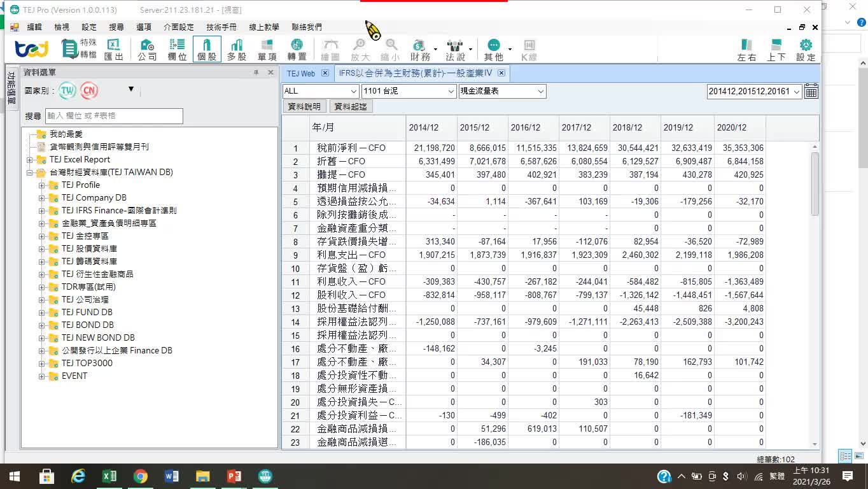The height and width of the screenshot is (489, 868).
Task: Click the 其他 others icon
Action: point(493,49)
